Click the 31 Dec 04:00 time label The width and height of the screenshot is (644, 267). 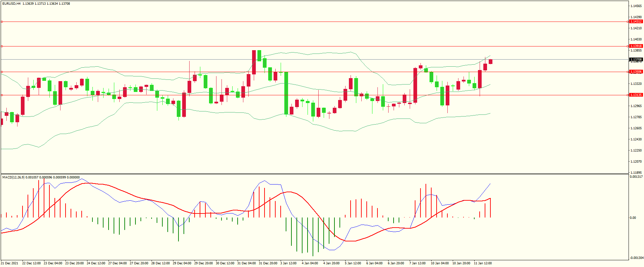tap(246, 263)
